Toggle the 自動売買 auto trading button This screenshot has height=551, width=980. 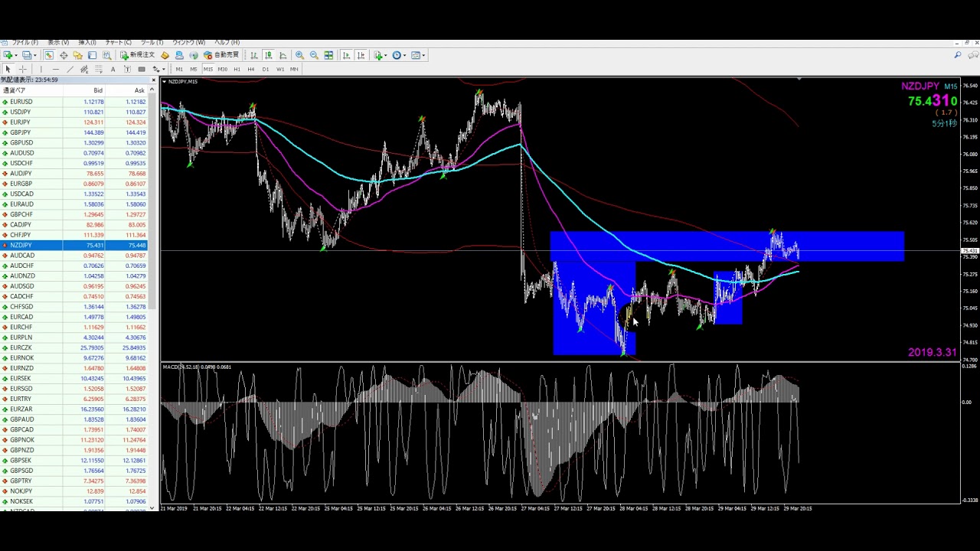[221, 55]
